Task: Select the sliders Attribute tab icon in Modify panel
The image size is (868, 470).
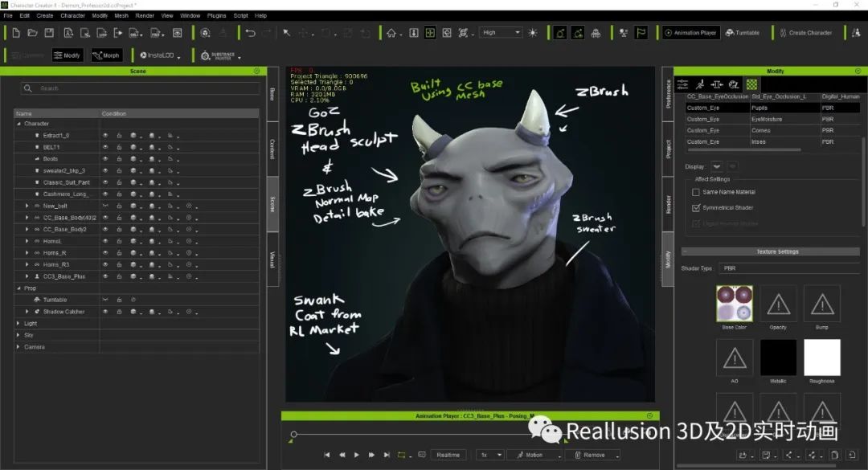Action: tap(682, 84)
